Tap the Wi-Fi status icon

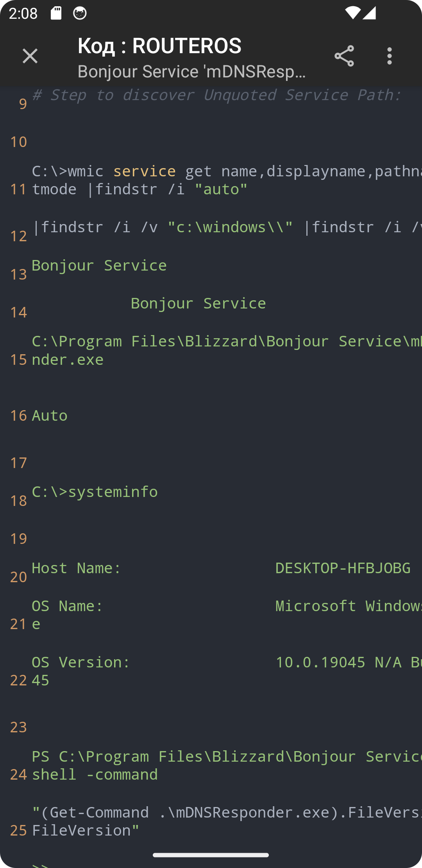(x=352, y=13)
